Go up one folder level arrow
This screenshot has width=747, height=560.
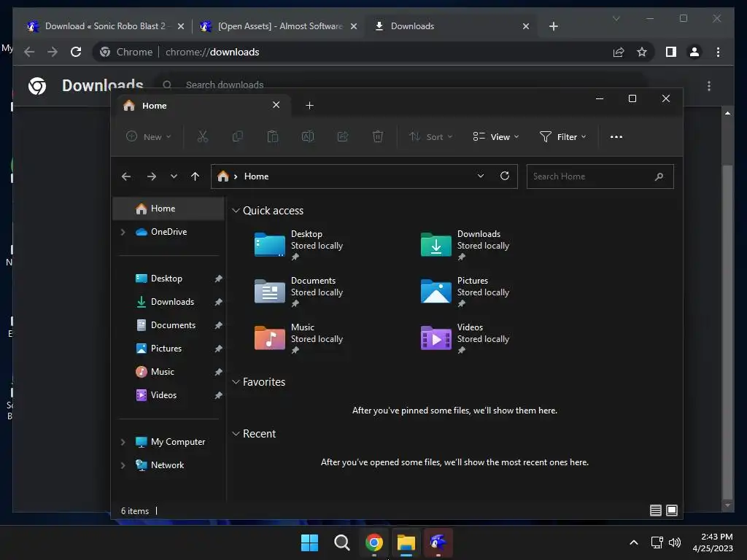[x=195, y=176]
